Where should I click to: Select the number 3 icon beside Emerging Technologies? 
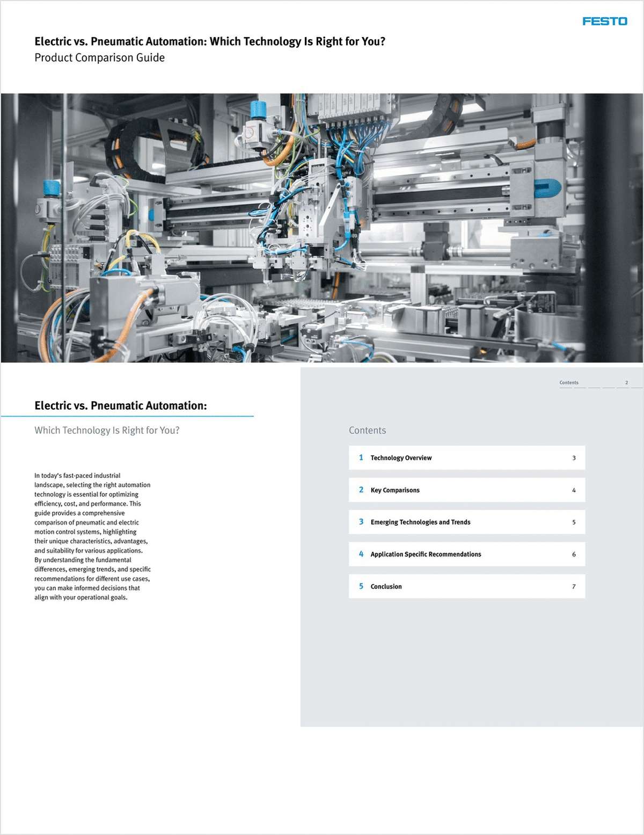point(362,522)
